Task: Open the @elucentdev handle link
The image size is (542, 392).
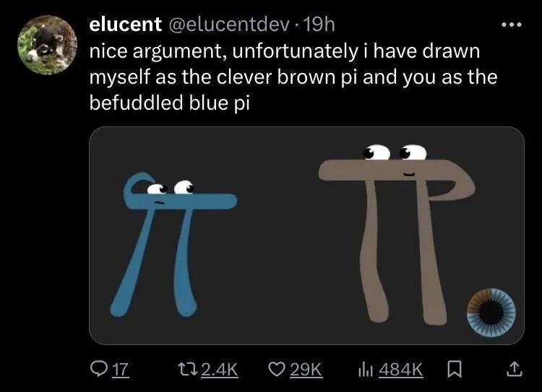Action: click(228, 25)
